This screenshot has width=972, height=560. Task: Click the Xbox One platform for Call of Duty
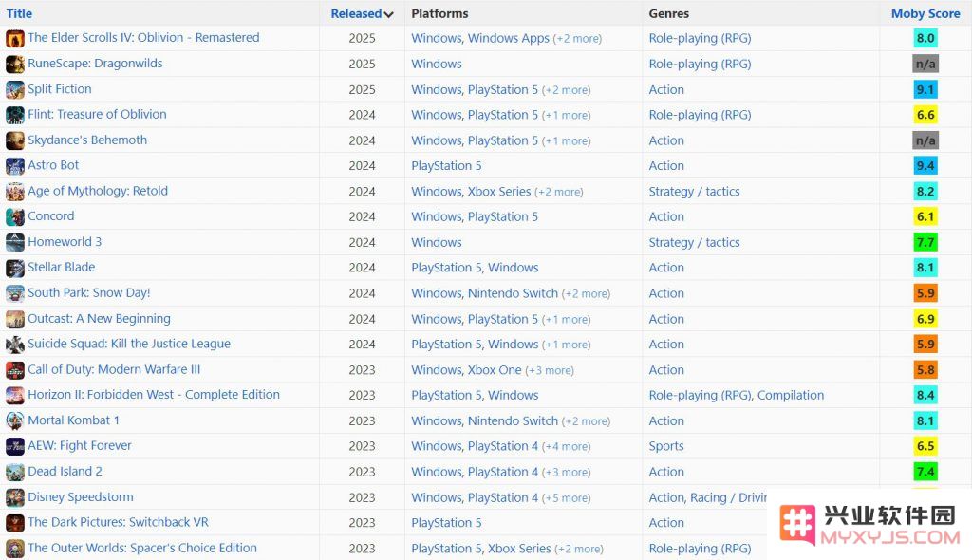coord(495,370)
